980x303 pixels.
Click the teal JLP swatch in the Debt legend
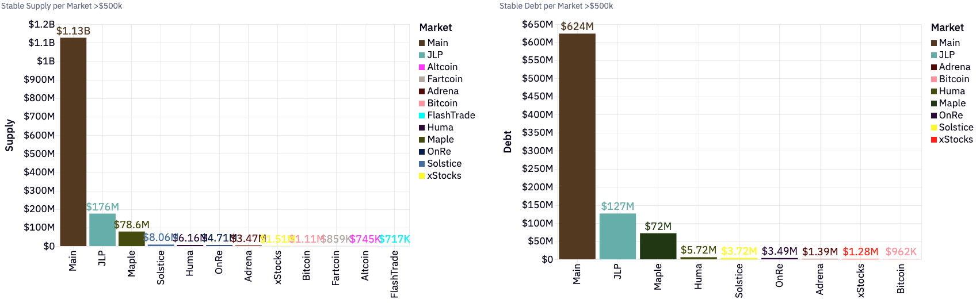coord(934,55)
